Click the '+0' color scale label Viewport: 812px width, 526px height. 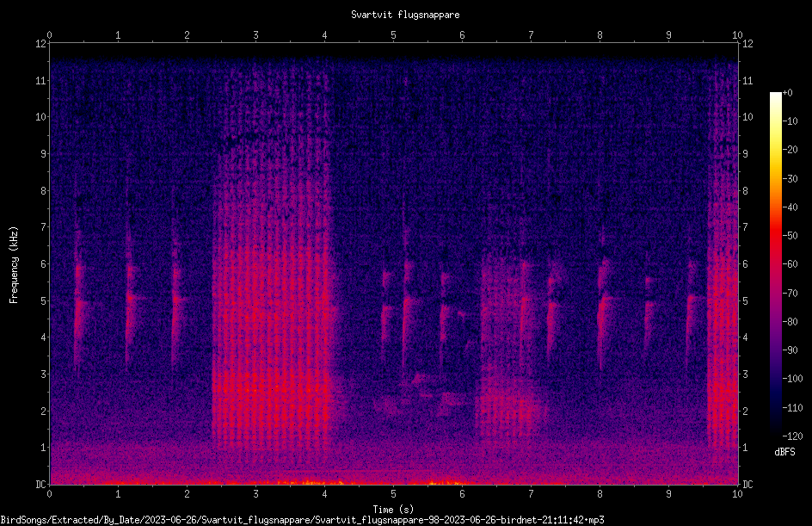(x=787, y=93)
